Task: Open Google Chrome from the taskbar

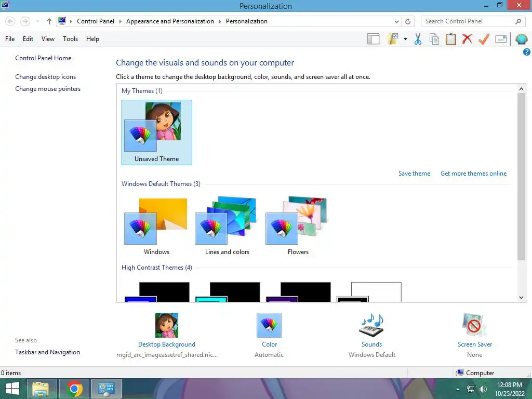Action: click(x=74, y=389)
